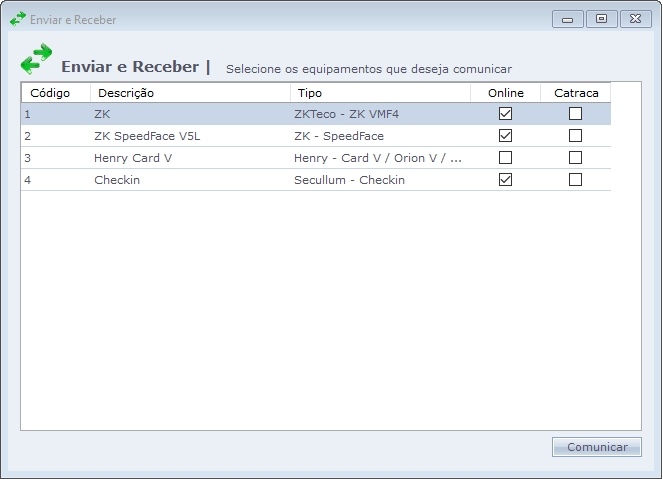Click the Catraca column header
The height and width of the screenshot is (479, 663).
coord(576,93)
